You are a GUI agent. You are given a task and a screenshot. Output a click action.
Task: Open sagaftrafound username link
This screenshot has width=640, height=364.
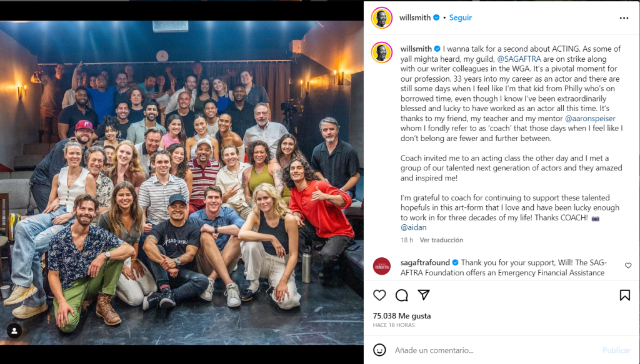pyautogui.click(x=425, y=262)
